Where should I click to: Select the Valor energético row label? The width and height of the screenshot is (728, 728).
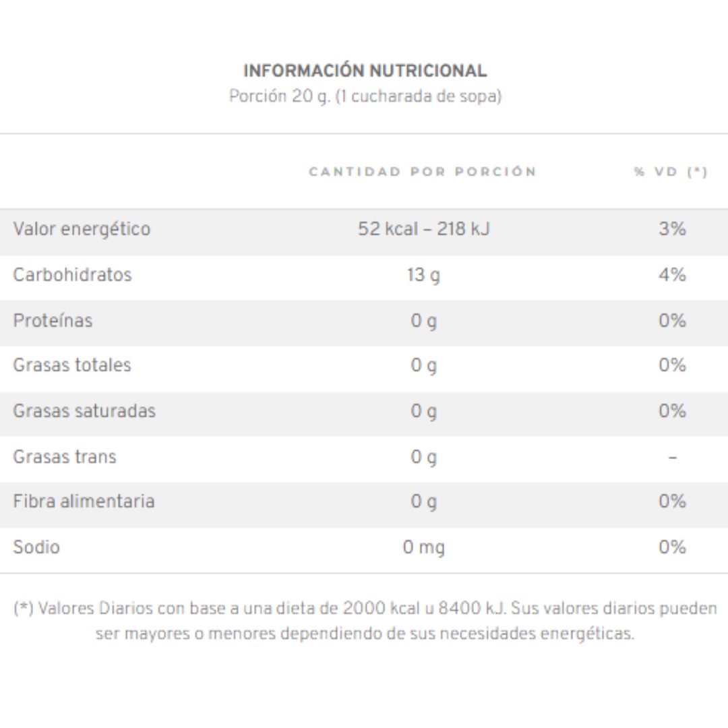tap(82, 229)
